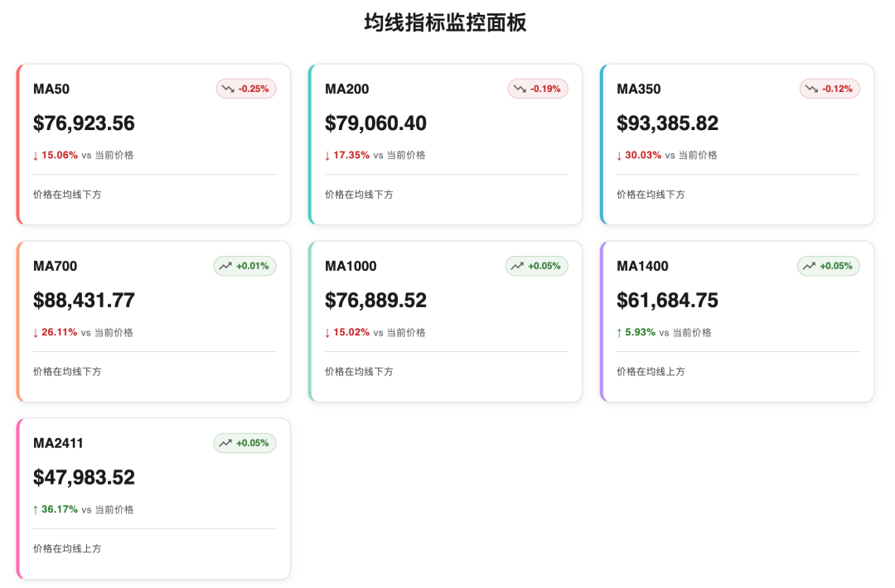Image resolution: width=895 pixels, height=588 pixels.
Task: Select the -0.19% change value on MA200
Action: (x=545, y=89)
